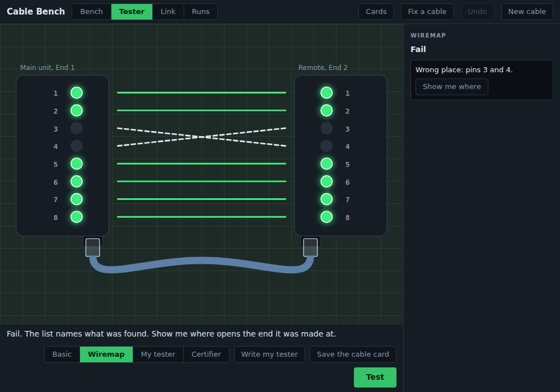The image size is (560, 392).
Task: Click main unit dark pin 4 LED
Action: pos(76,146)
